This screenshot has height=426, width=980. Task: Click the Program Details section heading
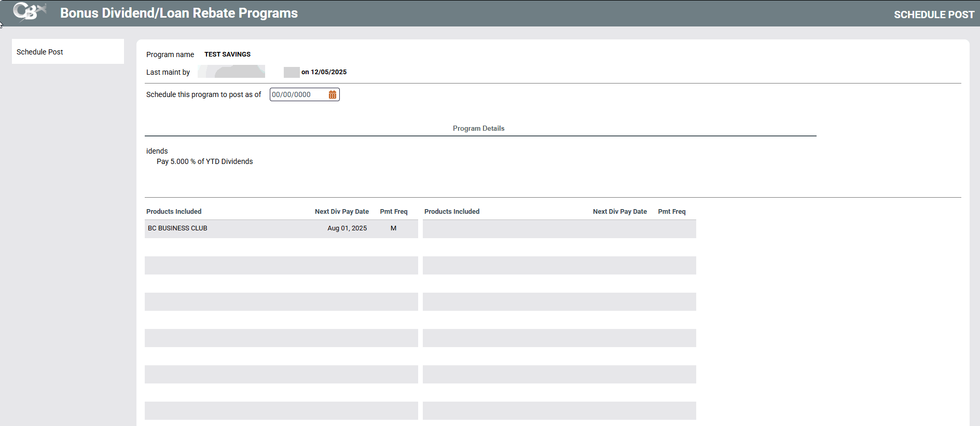coord(478,128)
